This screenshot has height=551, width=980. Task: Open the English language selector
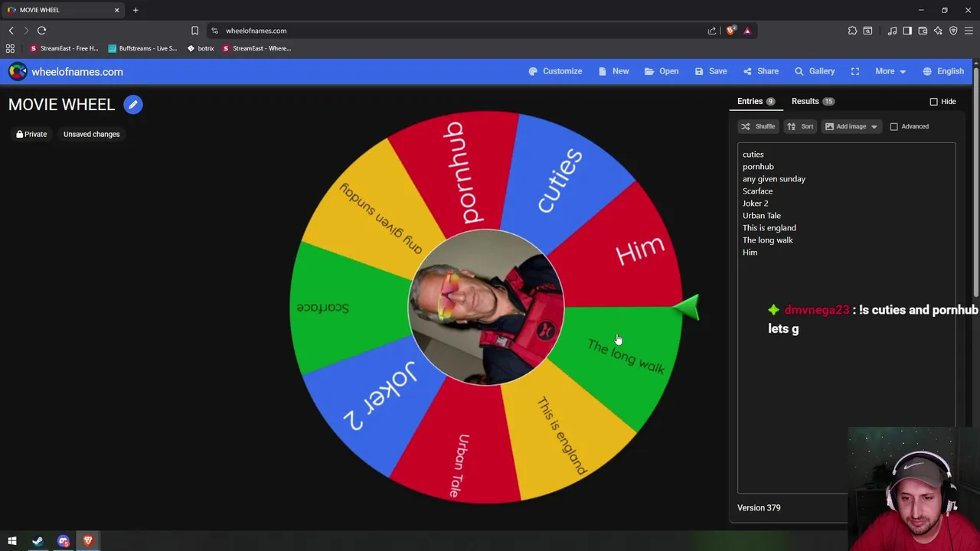click(943, 71)
